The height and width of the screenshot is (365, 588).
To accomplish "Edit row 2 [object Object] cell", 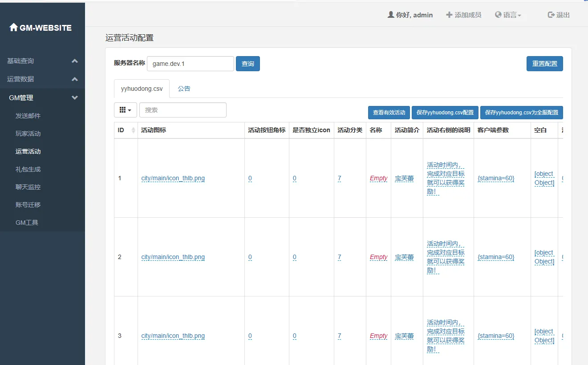I will point(544,257).
